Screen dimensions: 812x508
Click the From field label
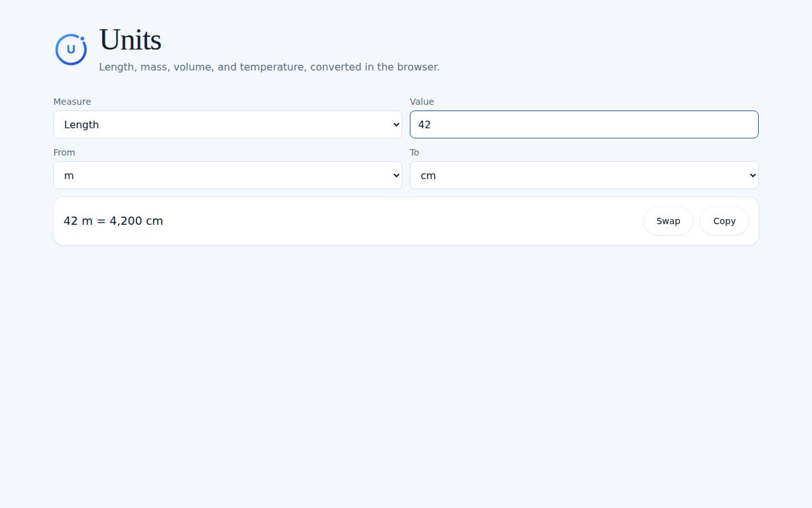pyautogui.click(x=64, y=152)
